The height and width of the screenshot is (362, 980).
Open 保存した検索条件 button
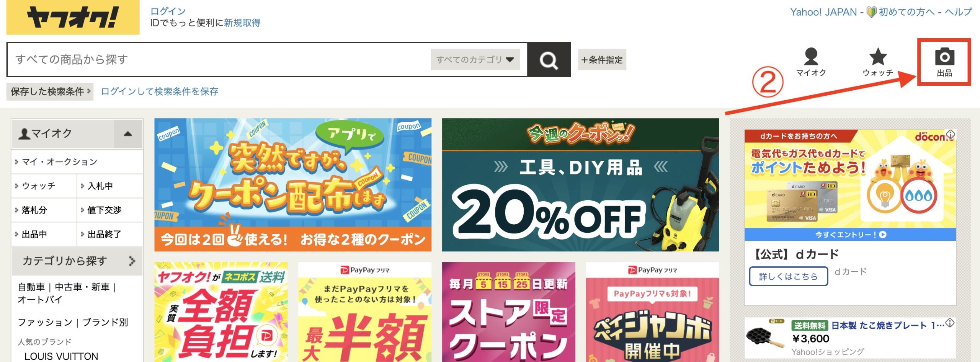click(x=50, y=91)
